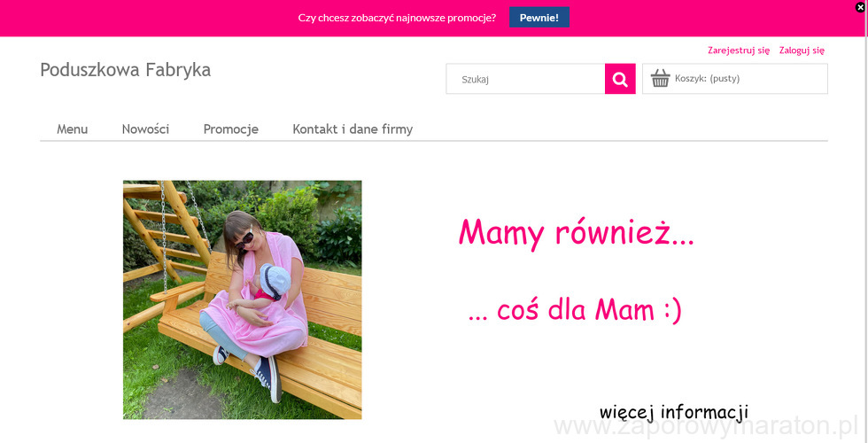This screenshot has width=868, height=443.
Task: Select Kontakt i dane firmy
Action: pyautogui.click(x=353, y=129)
